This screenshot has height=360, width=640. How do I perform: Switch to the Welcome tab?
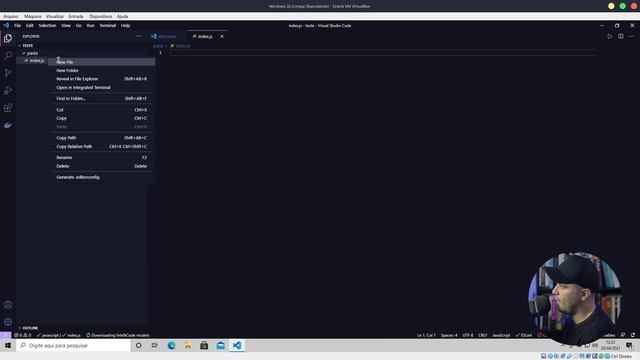point(167,36)
